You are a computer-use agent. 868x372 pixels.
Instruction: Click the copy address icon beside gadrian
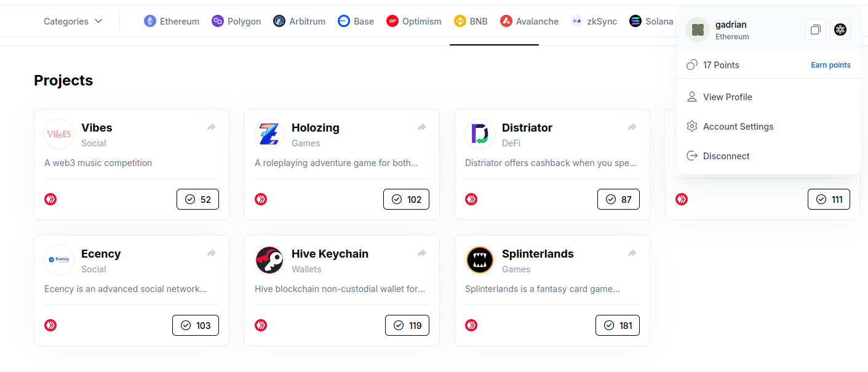[x=816, y=30]
